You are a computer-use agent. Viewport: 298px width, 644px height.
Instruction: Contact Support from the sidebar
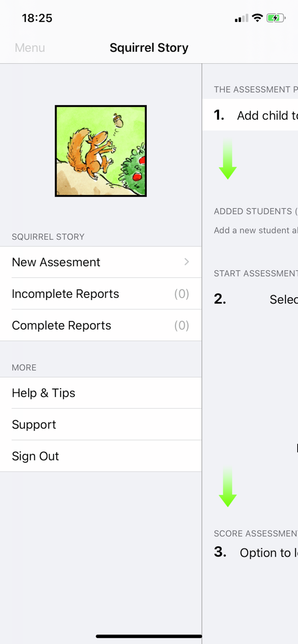[34, 425]
